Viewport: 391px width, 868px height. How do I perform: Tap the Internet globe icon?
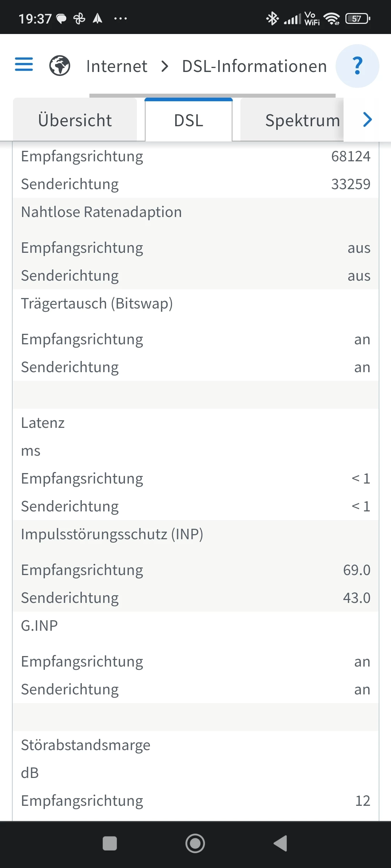[60, 66]
